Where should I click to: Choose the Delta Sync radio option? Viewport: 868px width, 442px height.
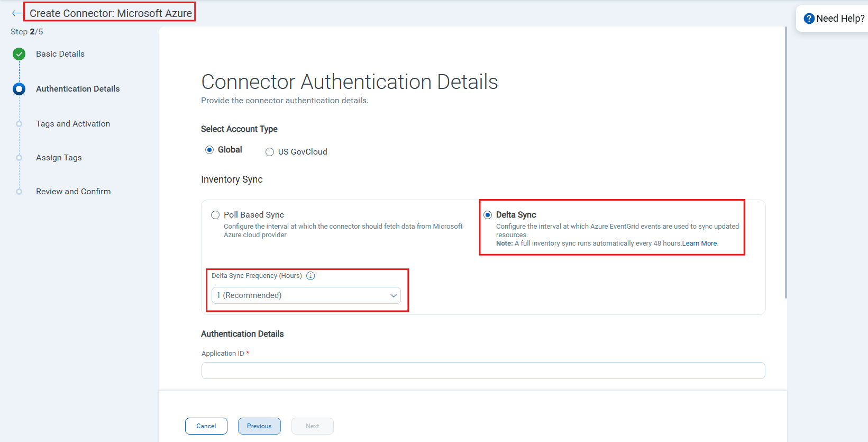[x=488, y=215]
